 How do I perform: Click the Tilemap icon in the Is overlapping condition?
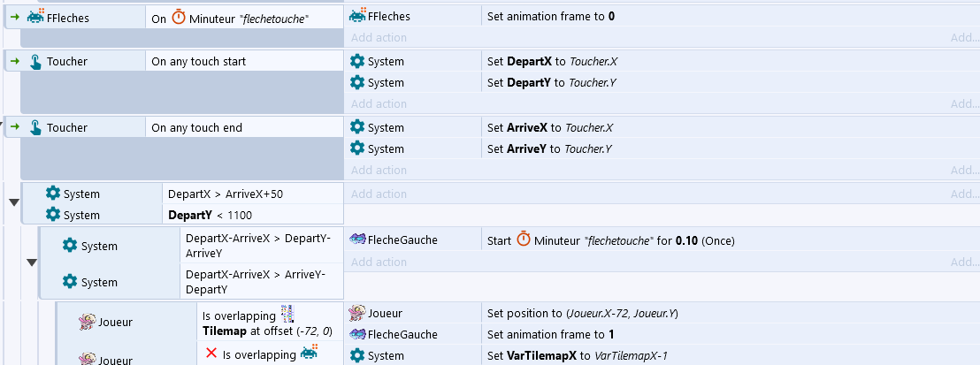pos(287,314)
